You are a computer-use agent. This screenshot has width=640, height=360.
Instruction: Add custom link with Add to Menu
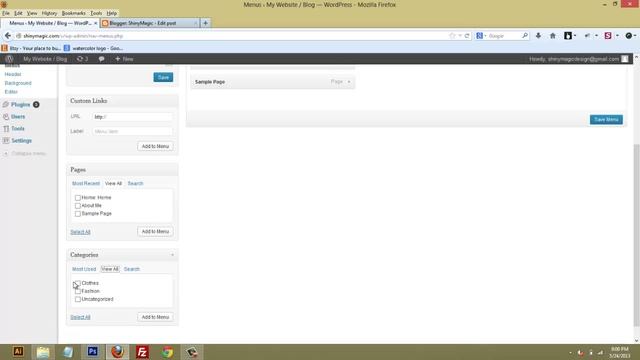[155, 146]
